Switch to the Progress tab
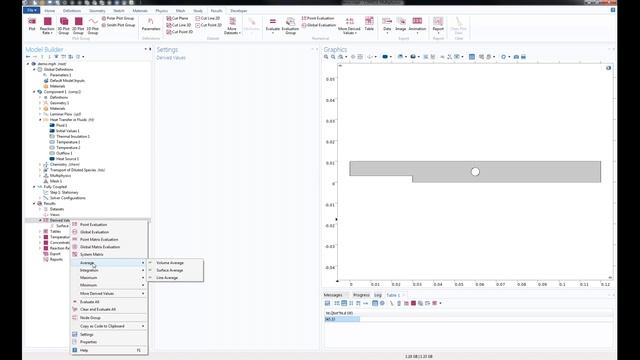 361,295
